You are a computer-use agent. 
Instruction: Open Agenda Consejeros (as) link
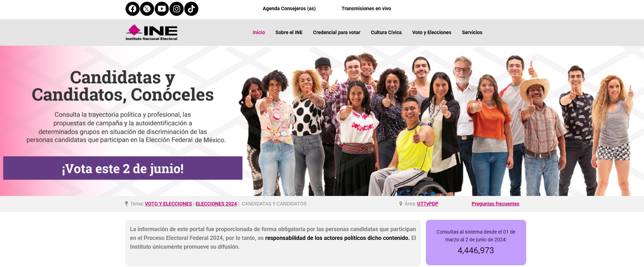coord(289,8)
